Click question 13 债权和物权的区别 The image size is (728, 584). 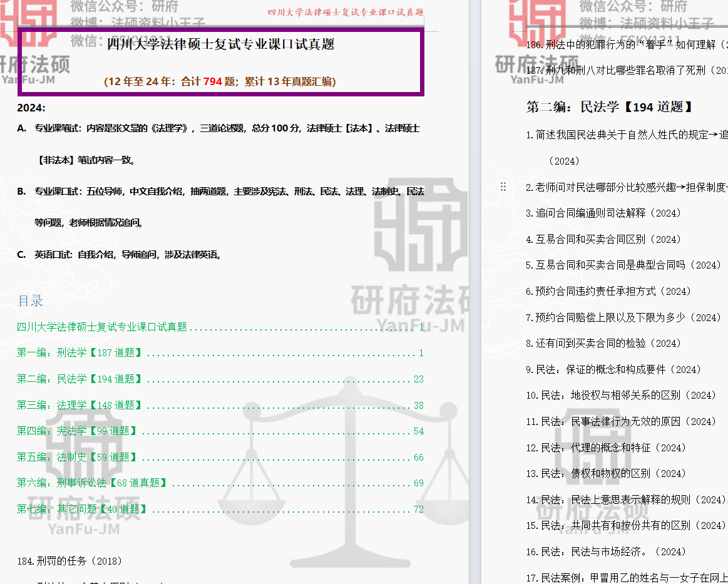click(x=607, y=473)
